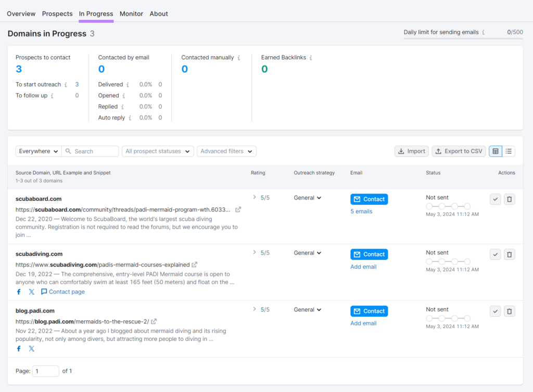Click info icon next to Replied

point(122,107)
